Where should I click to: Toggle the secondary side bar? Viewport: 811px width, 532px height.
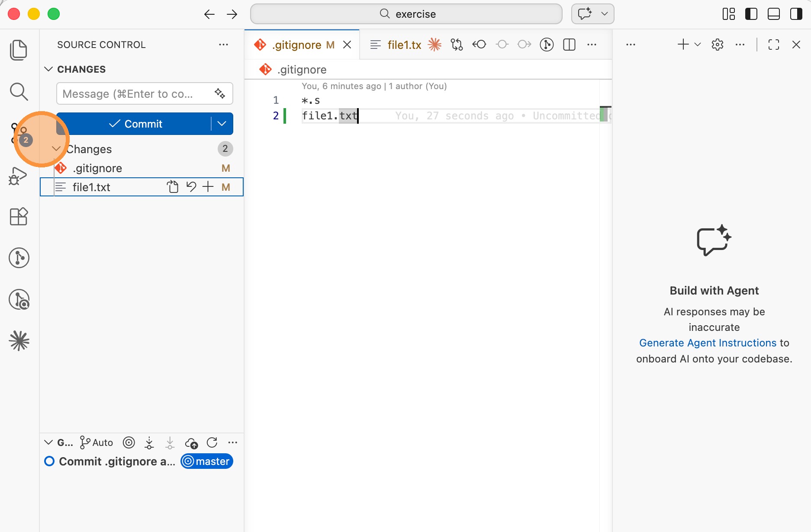pos(796,14)
